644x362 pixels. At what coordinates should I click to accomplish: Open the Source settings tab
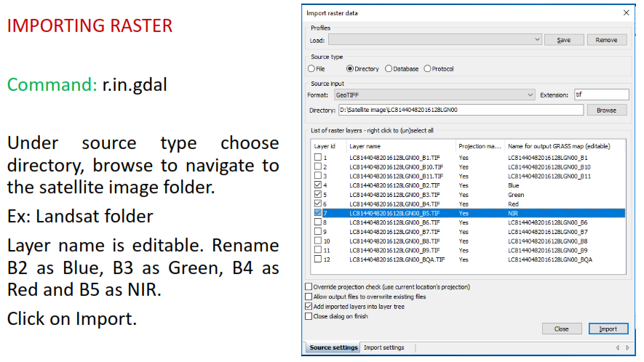[333, 348]
